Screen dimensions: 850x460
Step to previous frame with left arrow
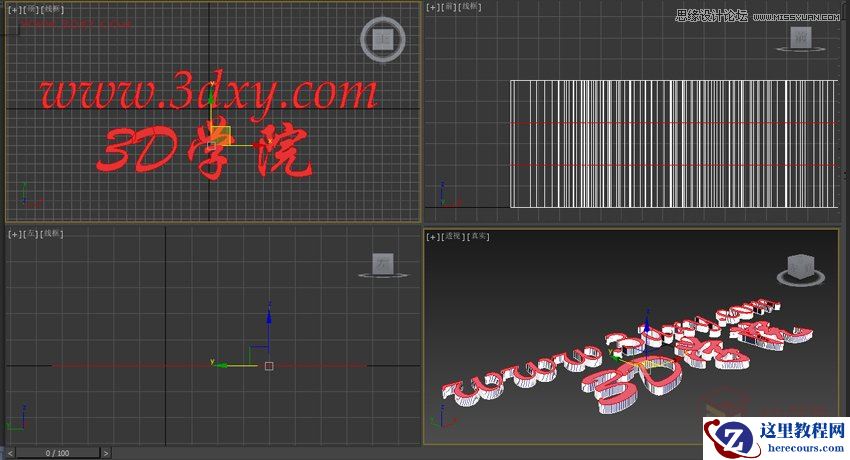coord(10,453)
